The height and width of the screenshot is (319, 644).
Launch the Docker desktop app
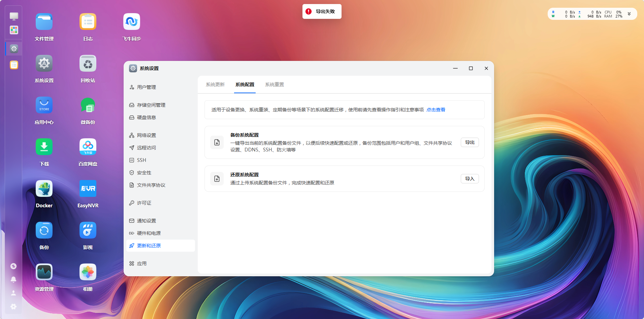tap(44, 189)
